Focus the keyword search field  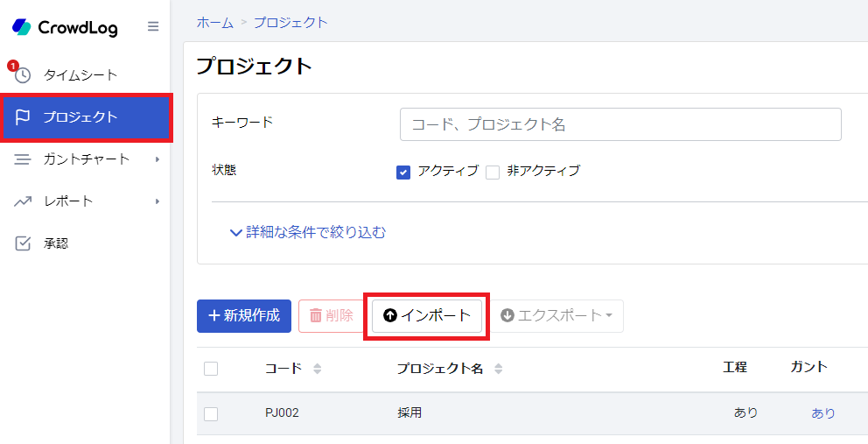(620, 124)
